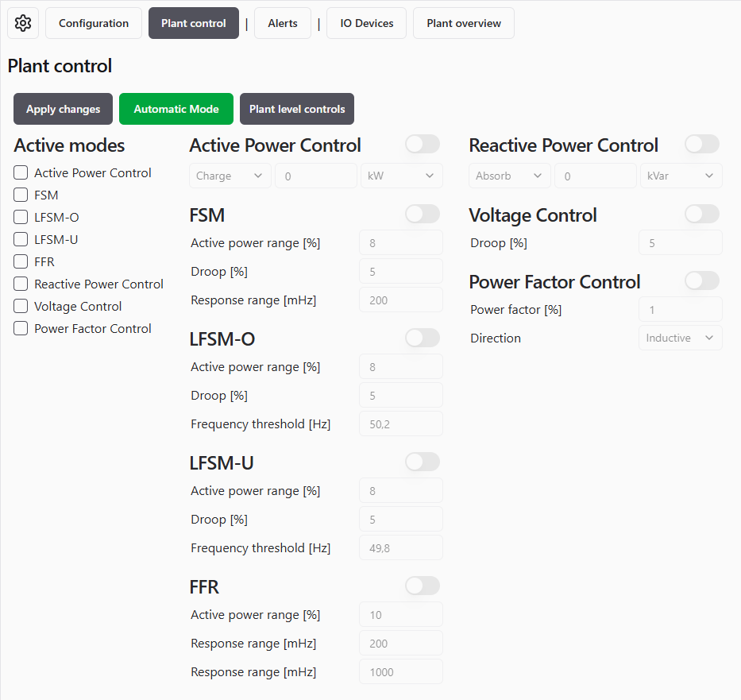Click FSM Response range field showing 200
Screen dimensions: 741x700
point(401,300)
